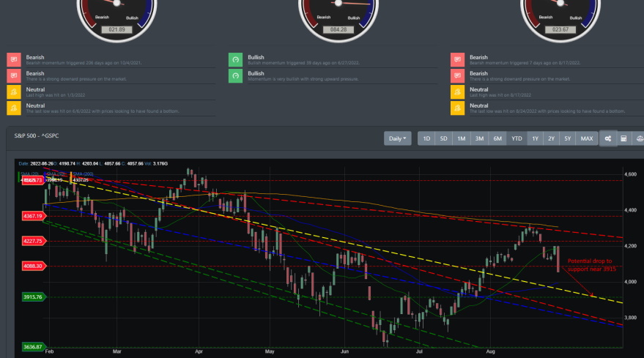Screen dimensions: 644x358
Task: Click the red icon beside 7 days ago
Action: point(457,59)
